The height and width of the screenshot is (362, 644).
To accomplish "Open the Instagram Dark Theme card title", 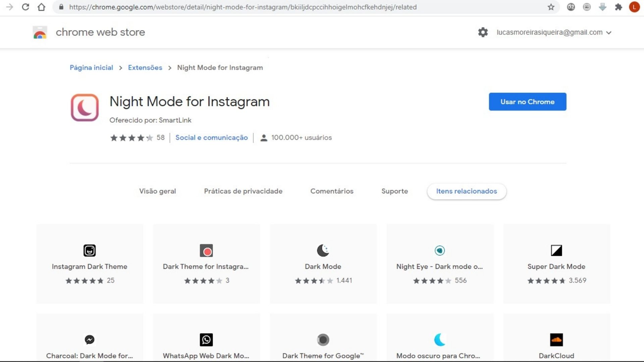I will click(90, 266).
